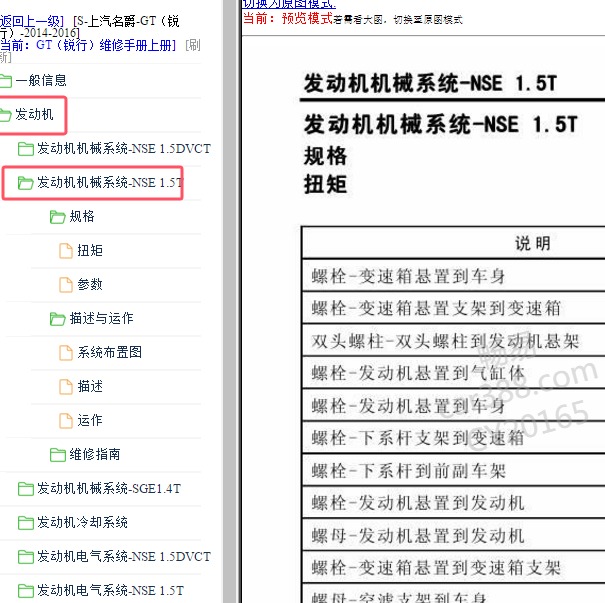Select 发动机机械系统-SGE1.4T label

coord(109,488)
